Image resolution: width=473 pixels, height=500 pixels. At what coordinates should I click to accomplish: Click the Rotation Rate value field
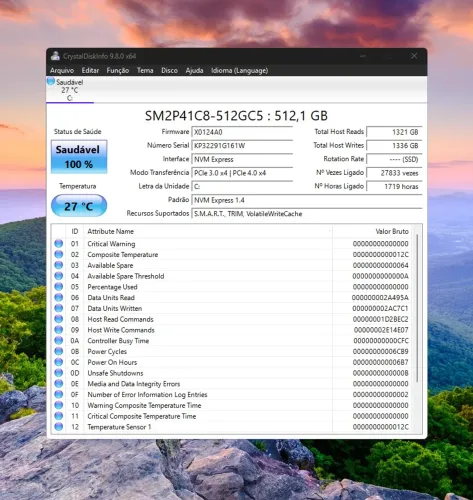pos(394,159)
